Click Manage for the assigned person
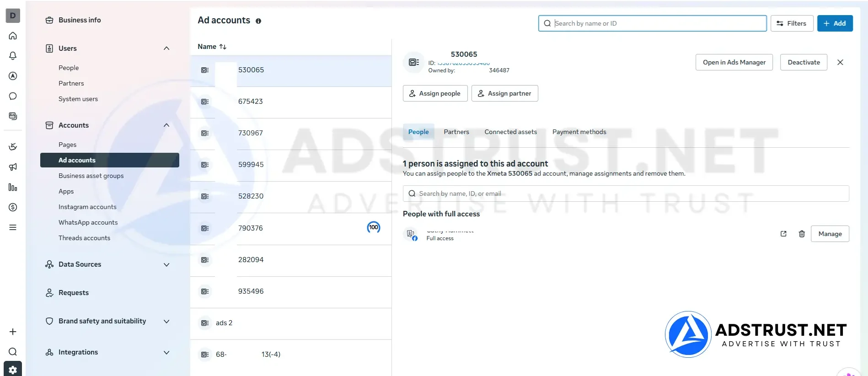Viewport: 868px width, 376px height. (x=830, y=234)
